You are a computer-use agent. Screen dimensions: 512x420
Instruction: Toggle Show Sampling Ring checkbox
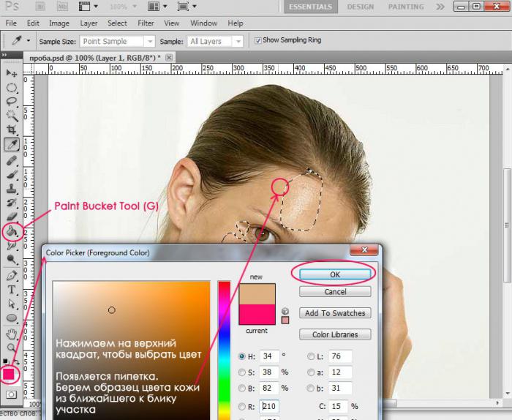[258, 40]
